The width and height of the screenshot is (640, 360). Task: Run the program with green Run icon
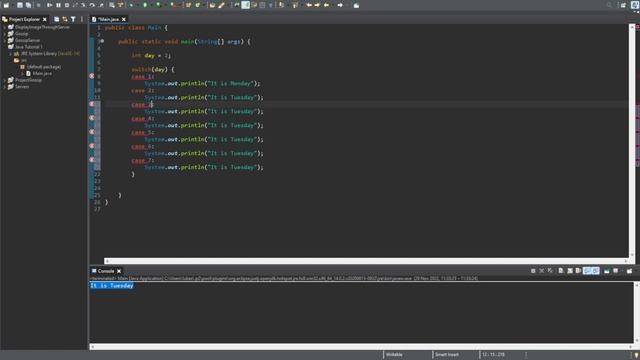[x=145, y=5]
